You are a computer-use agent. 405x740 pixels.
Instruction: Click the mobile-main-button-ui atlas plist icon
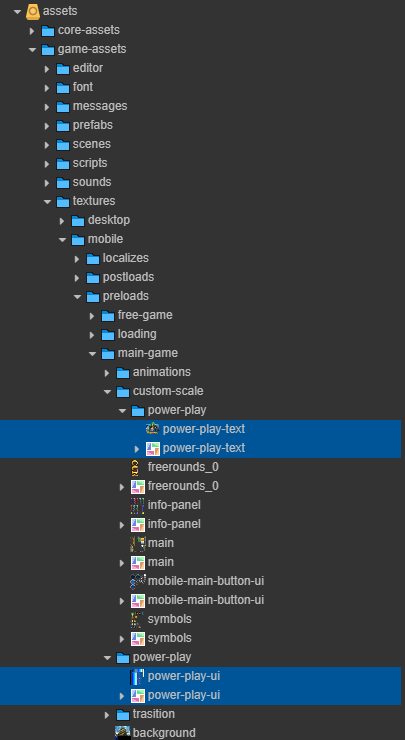[x=137, y=600]
